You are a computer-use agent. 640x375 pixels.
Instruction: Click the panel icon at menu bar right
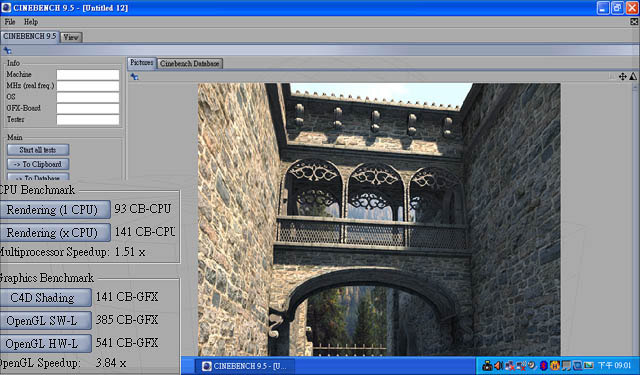[634, 22]
